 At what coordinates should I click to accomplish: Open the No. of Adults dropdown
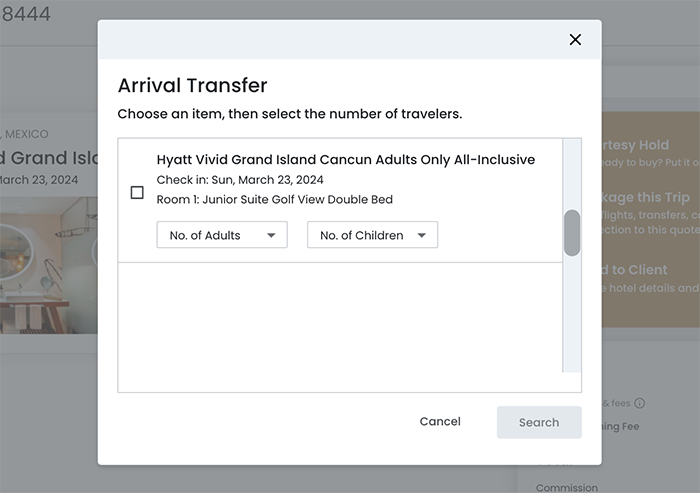point(221,235)
